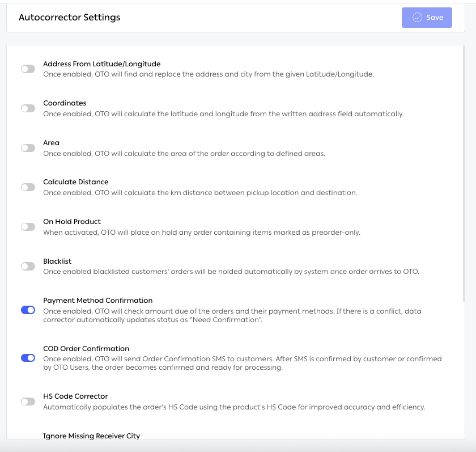Click description mentioning "Need Confirmation" status
The image size is (476, 452).
coord(232,315)
